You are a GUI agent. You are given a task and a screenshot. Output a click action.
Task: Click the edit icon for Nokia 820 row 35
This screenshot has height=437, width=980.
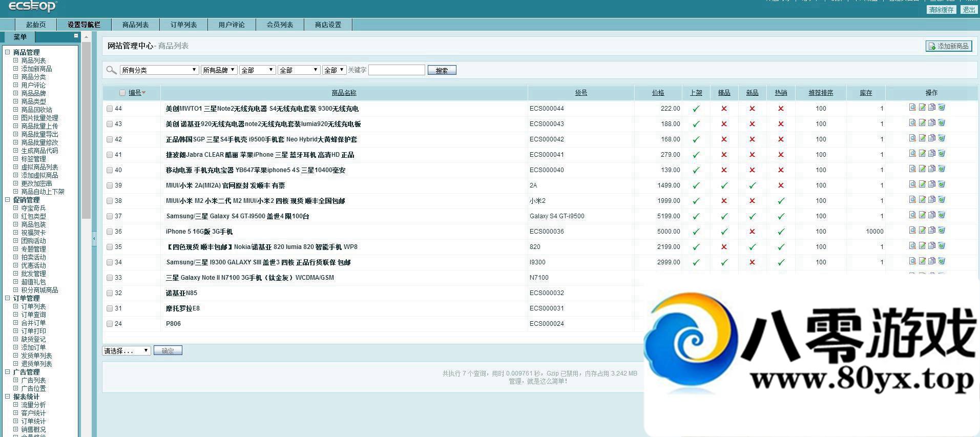(922, 246)
